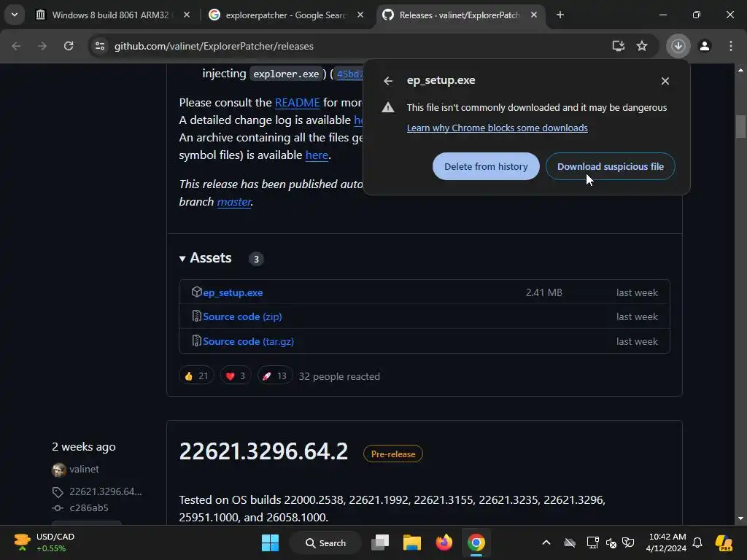
Task: Close the Releases ExplorerPatcher tab
Action: (534, 15)
